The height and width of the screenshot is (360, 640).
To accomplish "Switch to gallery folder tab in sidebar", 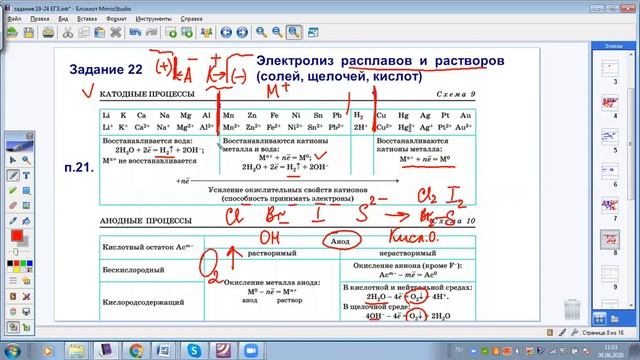I will coord(615,319).
